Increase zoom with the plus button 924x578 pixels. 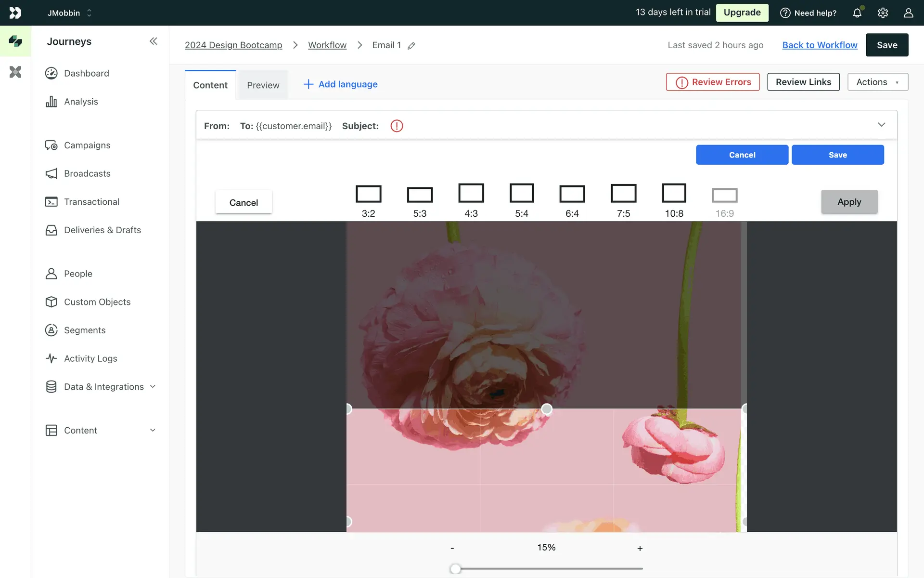click(640, 548)
